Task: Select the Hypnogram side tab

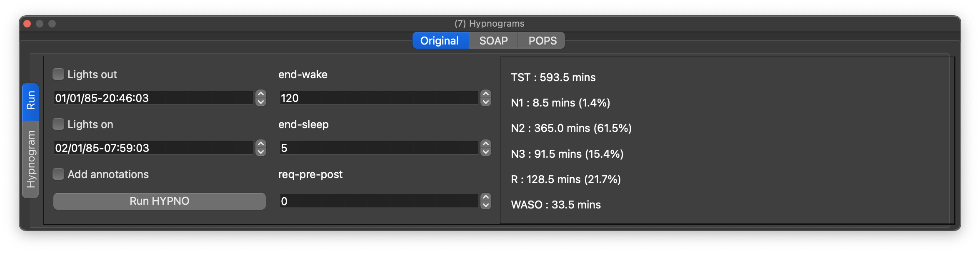Action: point(31,159)
